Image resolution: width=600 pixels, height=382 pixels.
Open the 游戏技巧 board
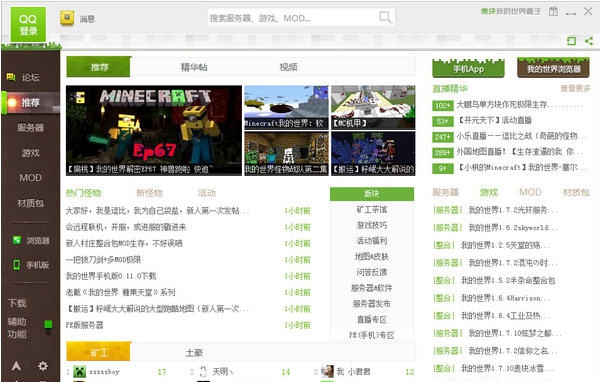[372, 225]
